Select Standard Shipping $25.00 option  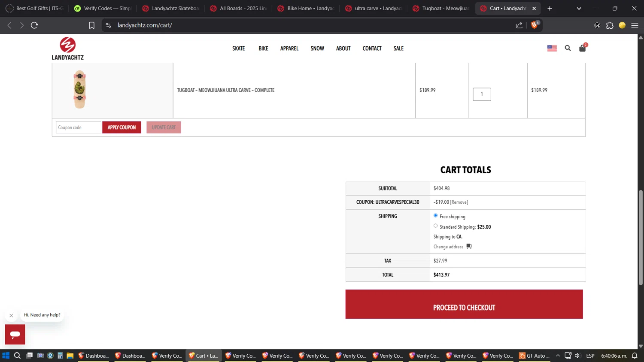(435, 226)
